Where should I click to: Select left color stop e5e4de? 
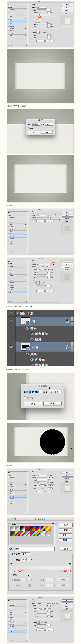(x=11, y=571)
